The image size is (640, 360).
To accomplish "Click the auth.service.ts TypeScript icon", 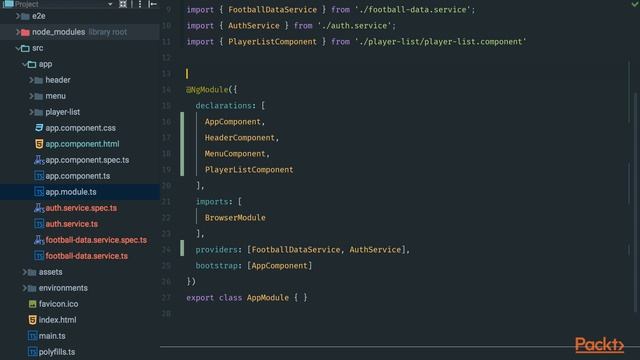I will [x=39, y=224].
